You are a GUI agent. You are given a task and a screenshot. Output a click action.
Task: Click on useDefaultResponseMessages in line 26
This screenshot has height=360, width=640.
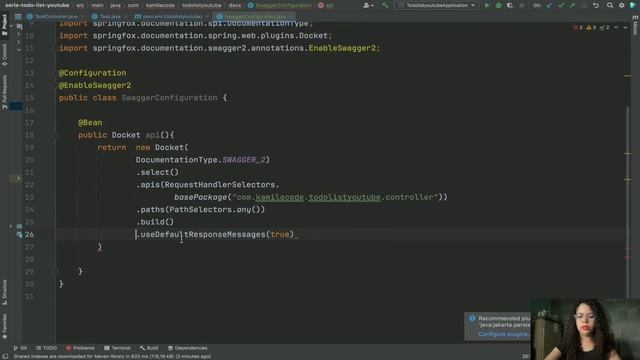[x=203, y=234]
